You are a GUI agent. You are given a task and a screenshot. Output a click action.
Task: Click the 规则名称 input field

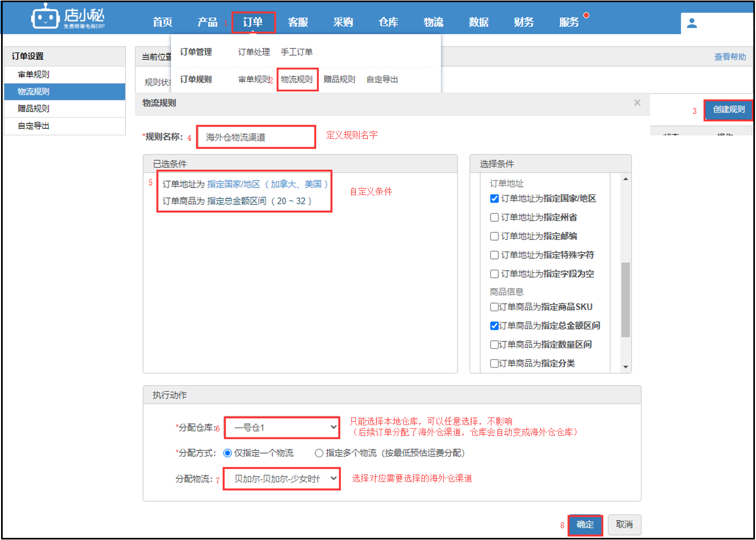click(256, 137)
